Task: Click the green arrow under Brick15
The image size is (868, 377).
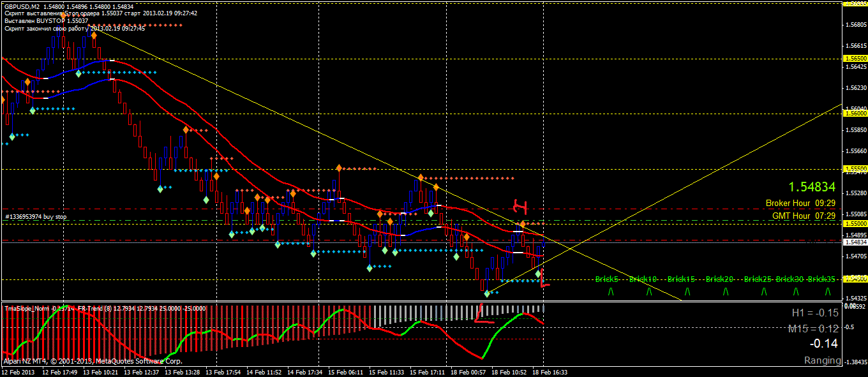Action: point(687,292)
